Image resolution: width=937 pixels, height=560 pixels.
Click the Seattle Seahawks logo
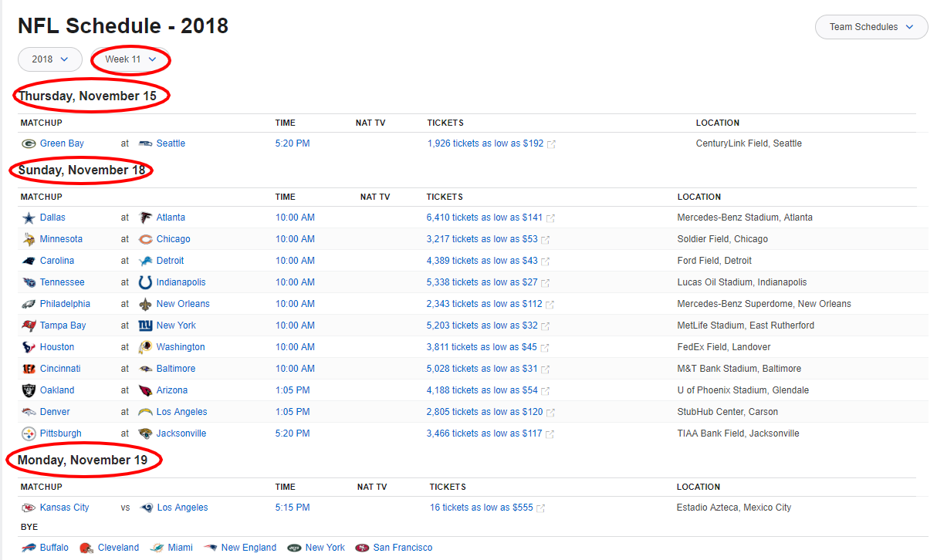pos(145,143)
